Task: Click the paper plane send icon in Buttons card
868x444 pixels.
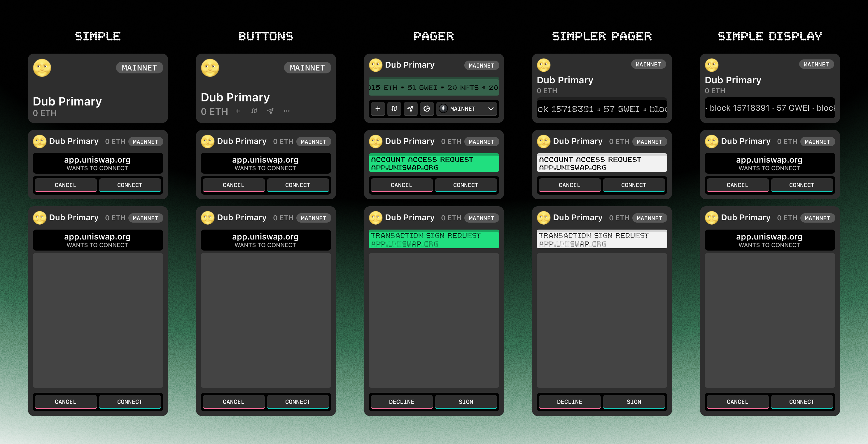Action: tap(270, 111)
